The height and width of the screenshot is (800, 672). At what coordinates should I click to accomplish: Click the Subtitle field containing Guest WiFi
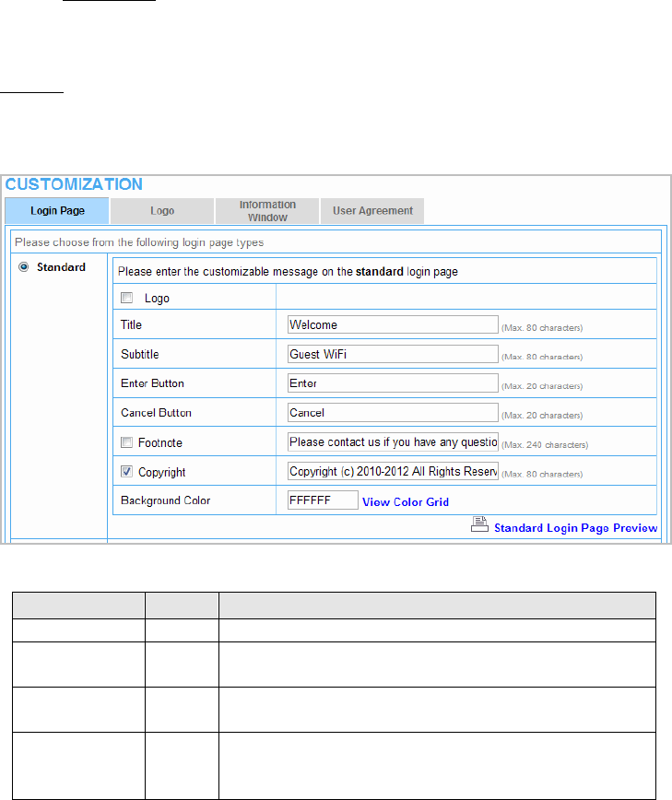pyautogui.click(x=393, y=354)
